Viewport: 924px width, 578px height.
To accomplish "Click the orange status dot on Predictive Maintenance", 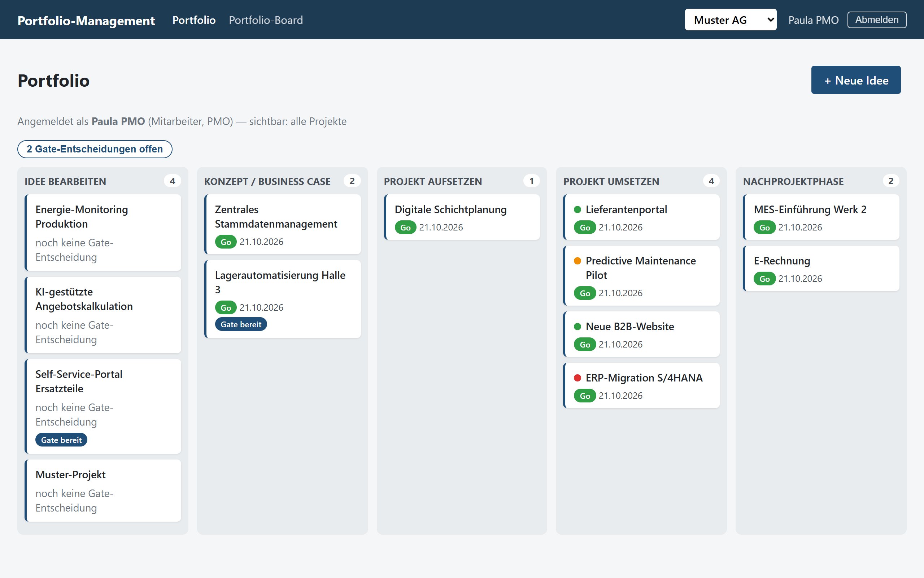I will point(577,261).
